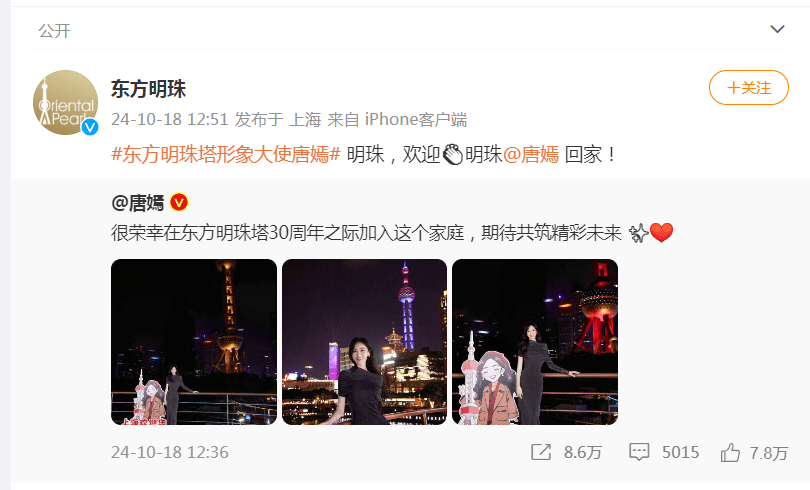The height and width of the screenshot is (490, 810).
Task: Click the @唐嫣 mention in the post text
Action: pos(531,154)
